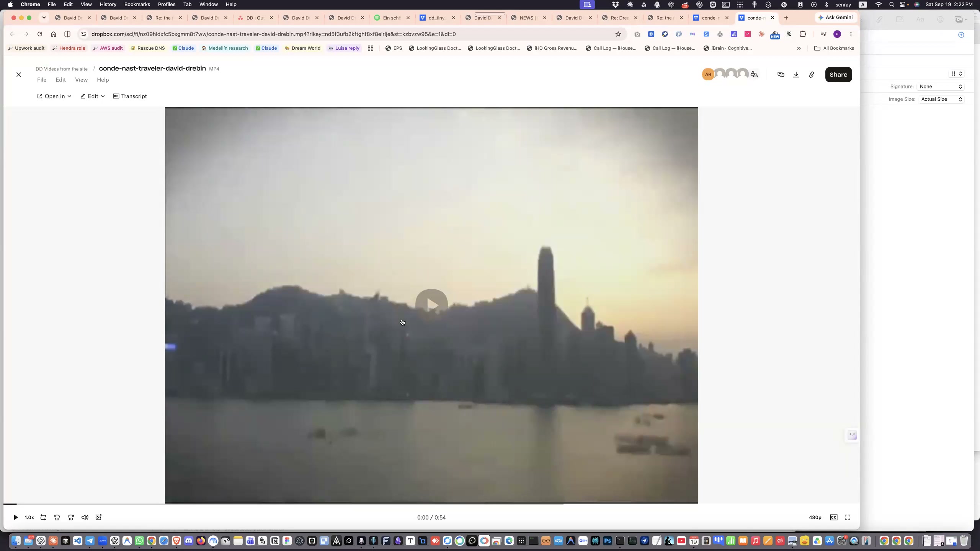Play the video from the bottom control bar
This screenshot has height=551, width=980.
[16, 517]
